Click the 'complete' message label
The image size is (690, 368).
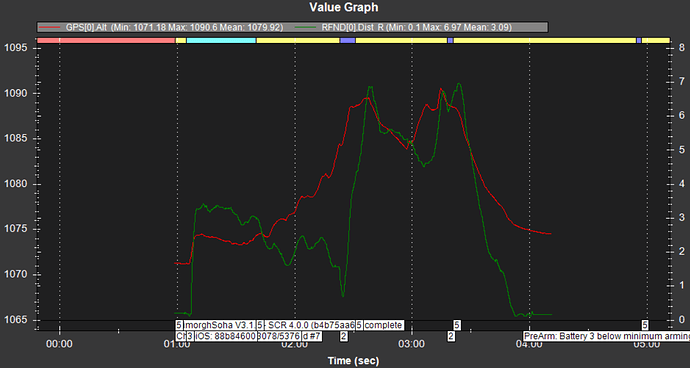[383, 325]
